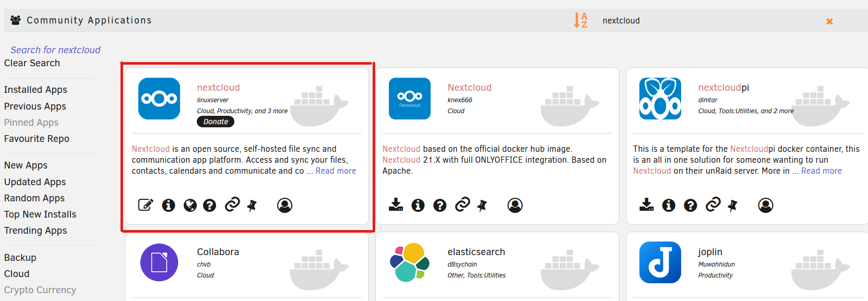
Task: Click the d8sychain author name
Action: pyautogui.click(x=462, y=264)
